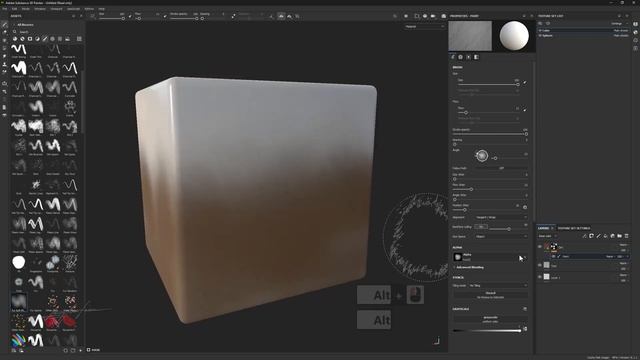Image resolution: width=640 pixels, height=360 pixels.
Task: Add a folder in Layers panel
Action: tap(620, 236)
